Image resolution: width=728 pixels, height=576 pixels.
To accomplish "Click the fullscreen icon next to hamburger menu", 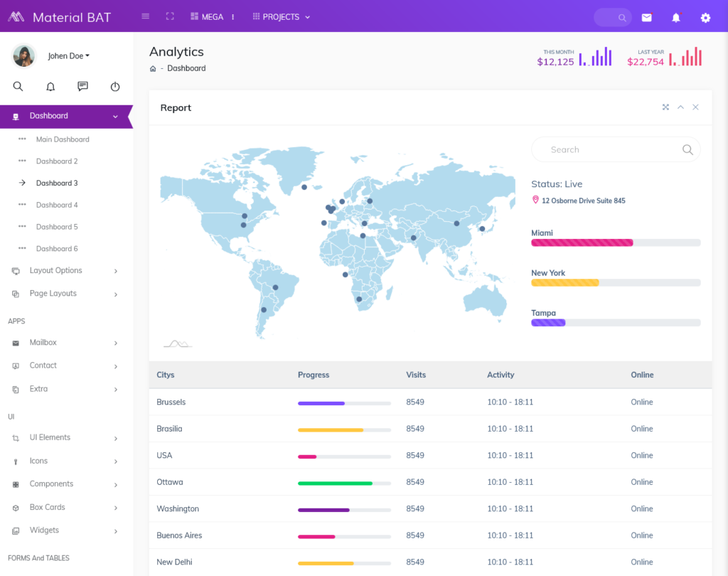I will pyautogui.click(x=170, y=16).
